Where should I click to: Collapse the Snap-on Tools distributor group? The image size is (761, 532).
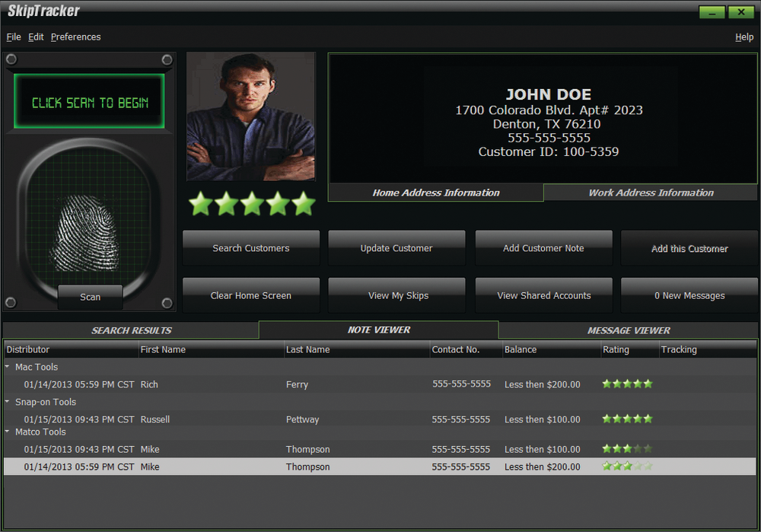8,402
